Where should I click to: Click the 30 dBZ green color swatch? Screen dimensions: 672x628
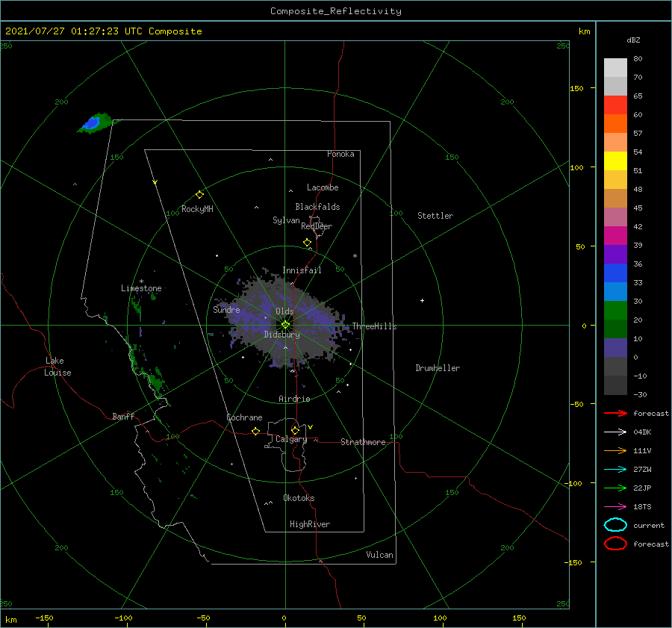[x=615, y=311]
